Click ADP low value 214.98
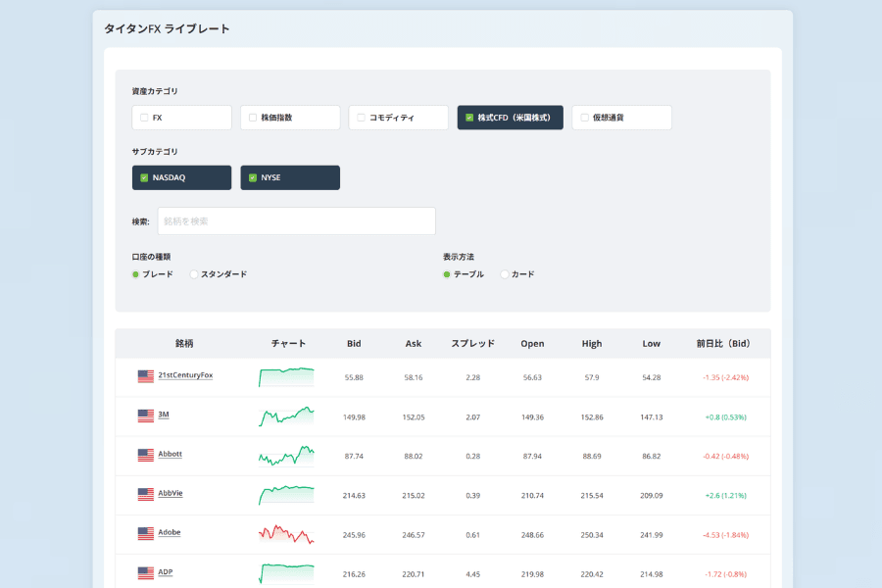 pyautogui.click(x=652, y=574)
